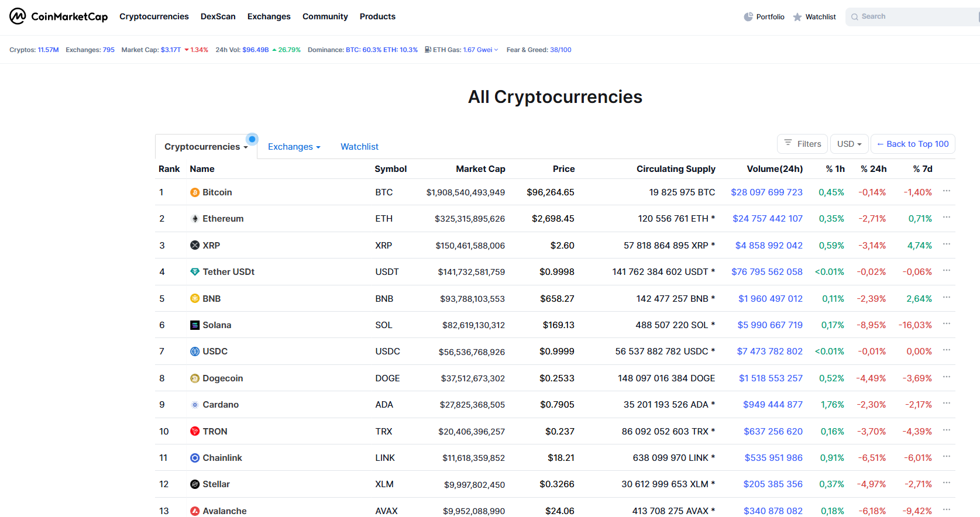Click the Avalanche coin icon

click(x=195, y=511)
